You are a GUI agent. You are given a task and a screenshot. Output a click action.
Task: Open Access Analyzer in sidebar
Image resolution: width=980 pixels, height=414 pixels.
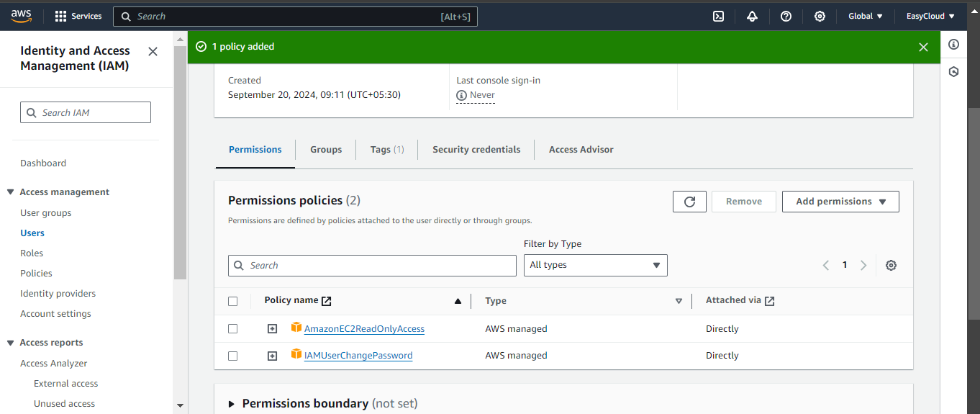click(x=54, y=364)
